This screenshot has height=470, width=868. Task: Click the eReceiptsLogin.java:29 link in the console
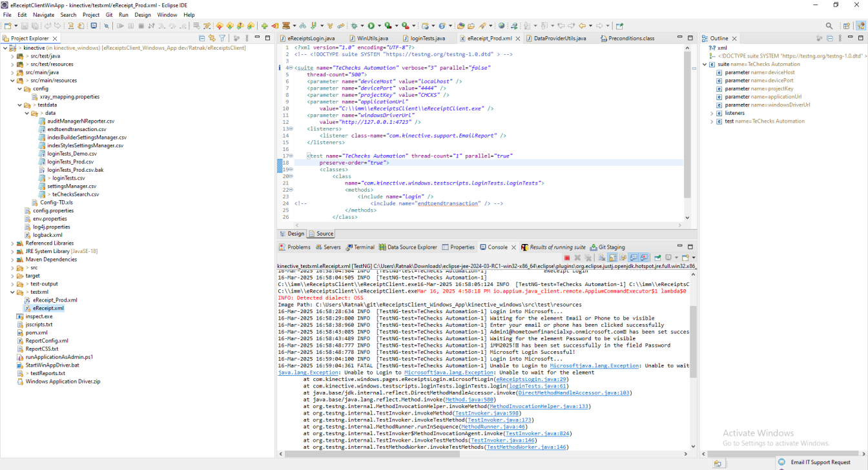(x=532, y=380)
